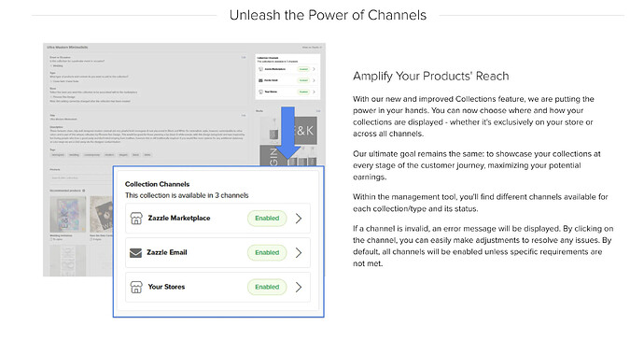This screenshot has width=644, height=340.
Task: Click bottom store icon in small Collection Channels panel
Action: point(260,92)
